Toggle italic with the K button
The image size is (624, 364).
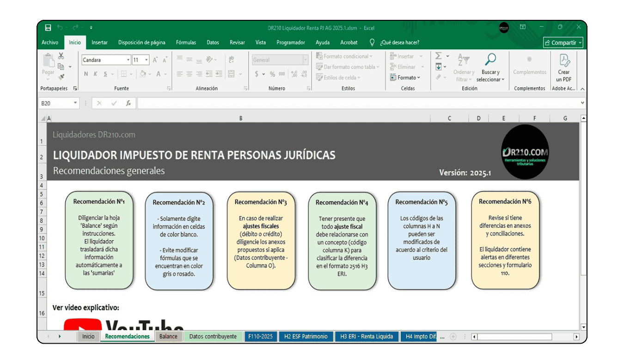coord(95,73)
